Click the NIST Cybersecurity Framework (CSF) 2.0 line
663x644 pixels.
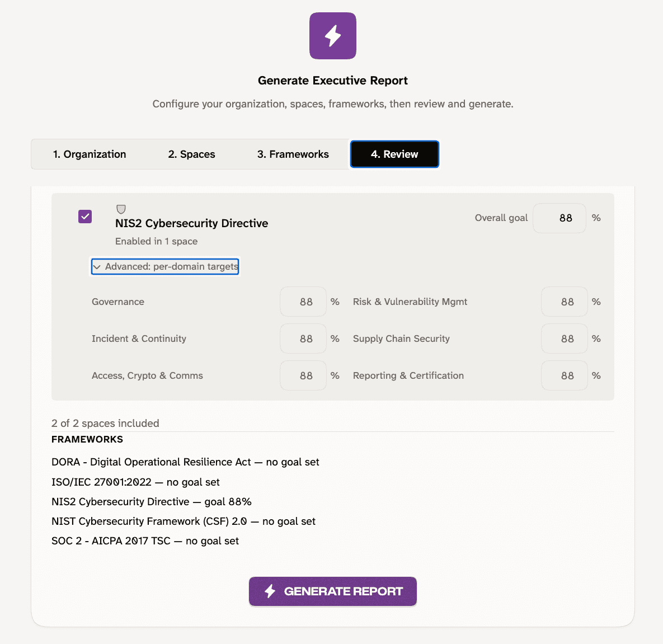point(184,521)
